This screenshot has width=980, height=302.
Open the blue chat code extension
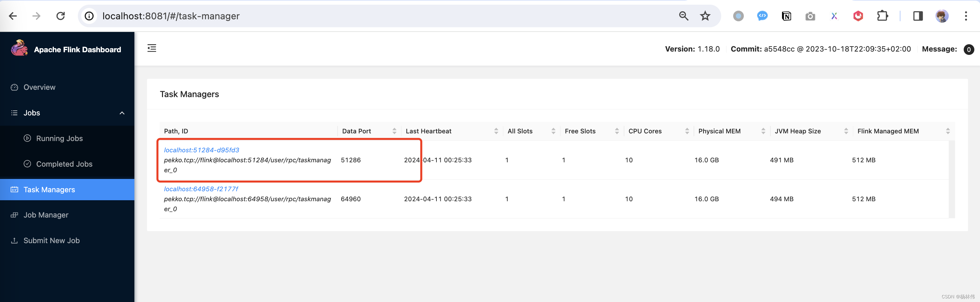click(x=762, y=16)
